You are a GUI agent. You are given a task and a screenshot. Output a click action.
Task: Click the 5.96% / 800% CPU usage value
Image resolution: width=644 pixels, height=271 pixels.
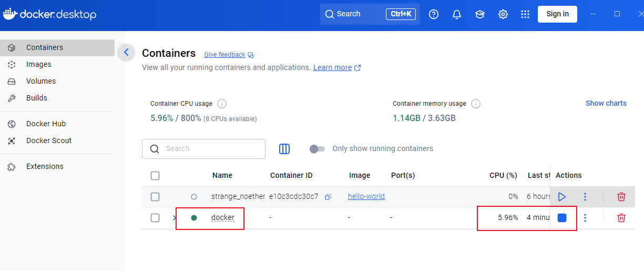pos(176,118)
